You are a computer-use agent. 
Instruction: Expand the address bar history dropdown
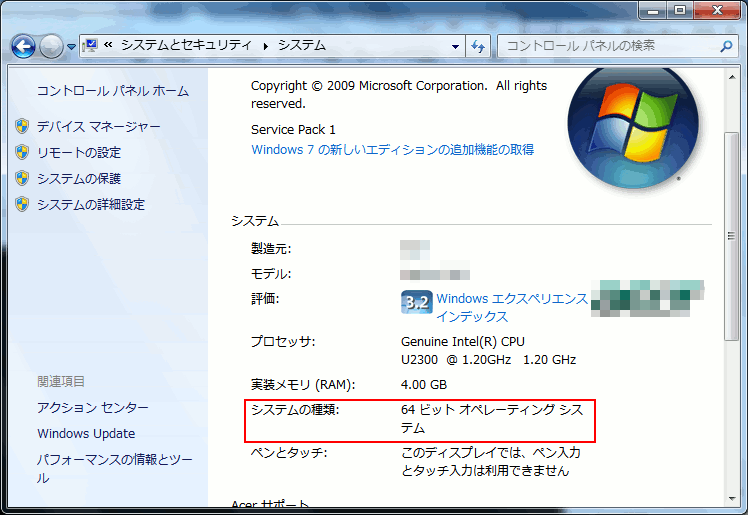click(x=455, y=46)
